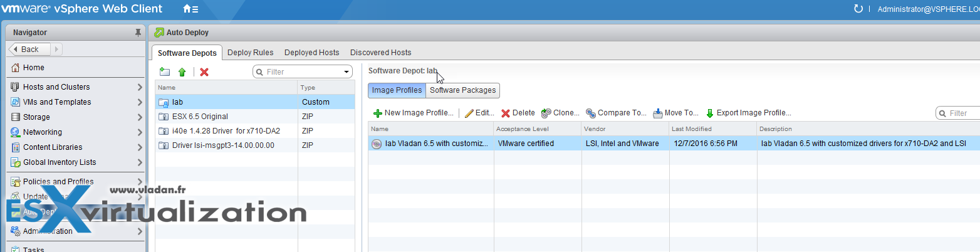
Task: Click the Add Software Depot icon
Action: [165, 72]
